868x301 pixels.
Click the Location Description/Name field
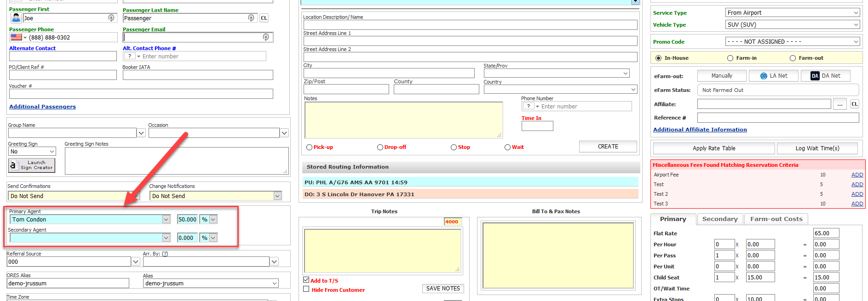(470, 25)
